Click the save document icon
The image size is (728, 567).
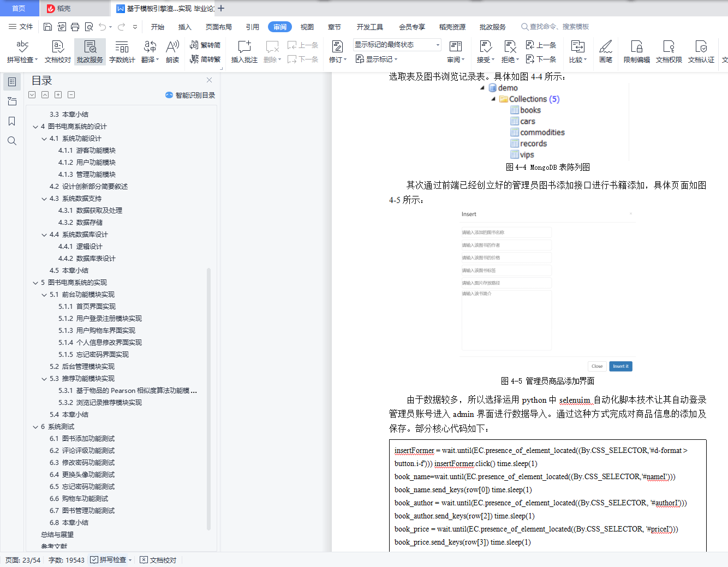tap(47, 27)
